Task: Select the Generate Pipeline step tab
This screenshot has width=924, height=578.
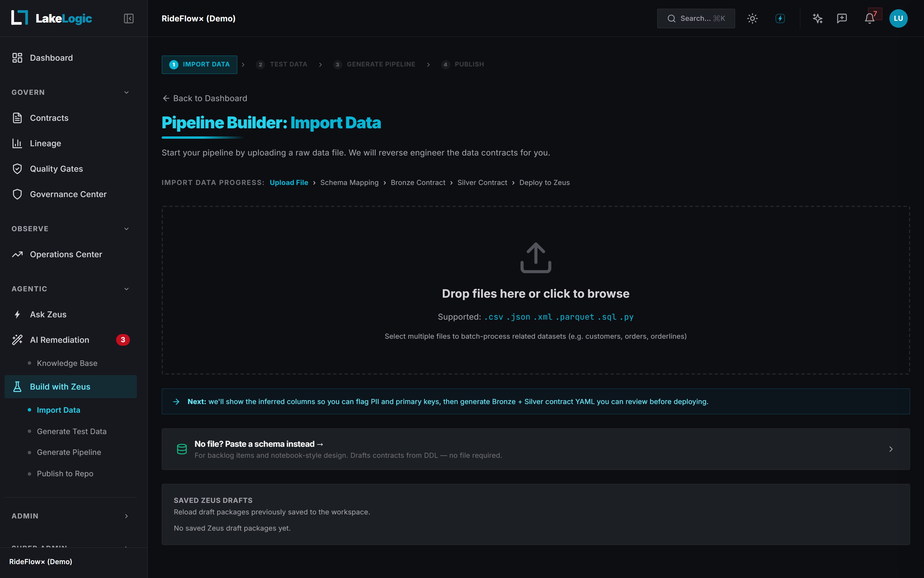Action: tap(374, 64)
